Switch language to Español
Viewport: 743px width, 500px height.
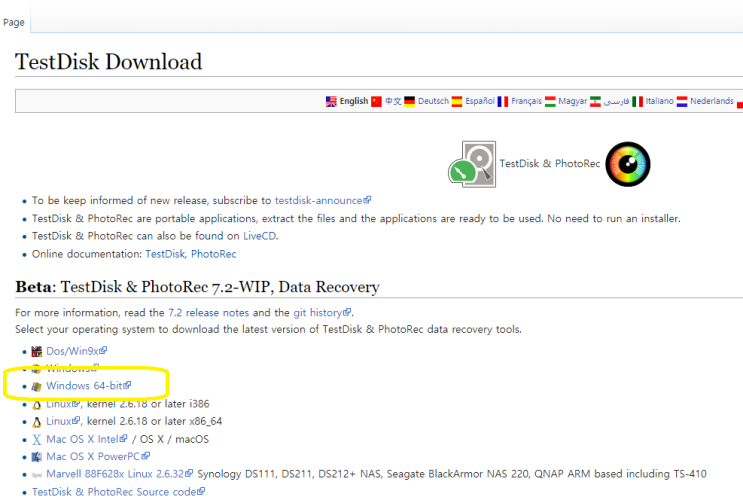[480, 101]
